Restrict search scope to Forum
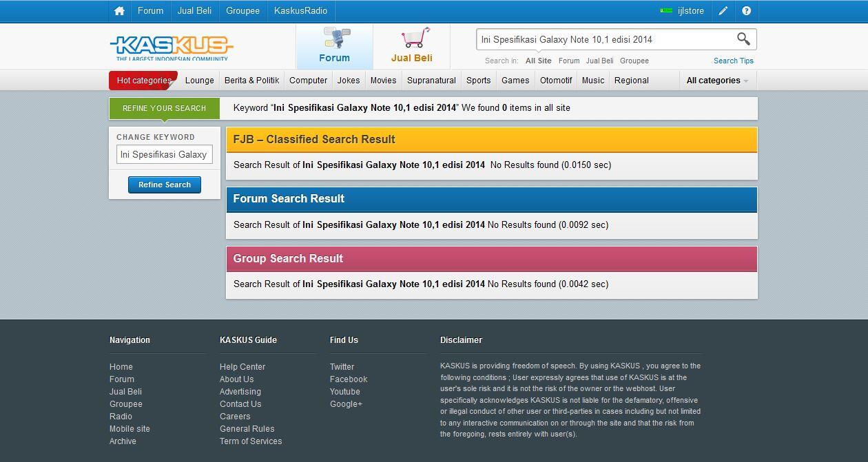 tap(569, 61)
